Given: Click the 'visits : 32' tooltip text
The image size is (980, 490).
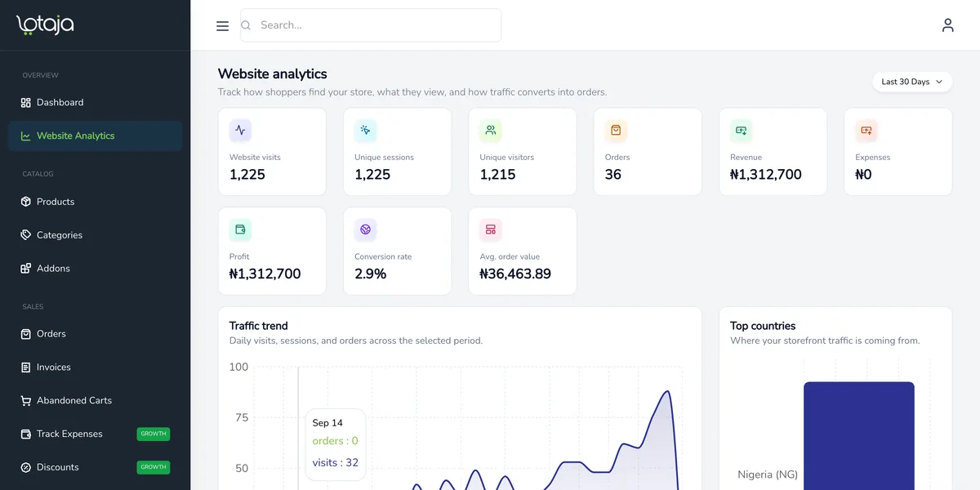Looking at the screenshot, I should tap(336, 463).
